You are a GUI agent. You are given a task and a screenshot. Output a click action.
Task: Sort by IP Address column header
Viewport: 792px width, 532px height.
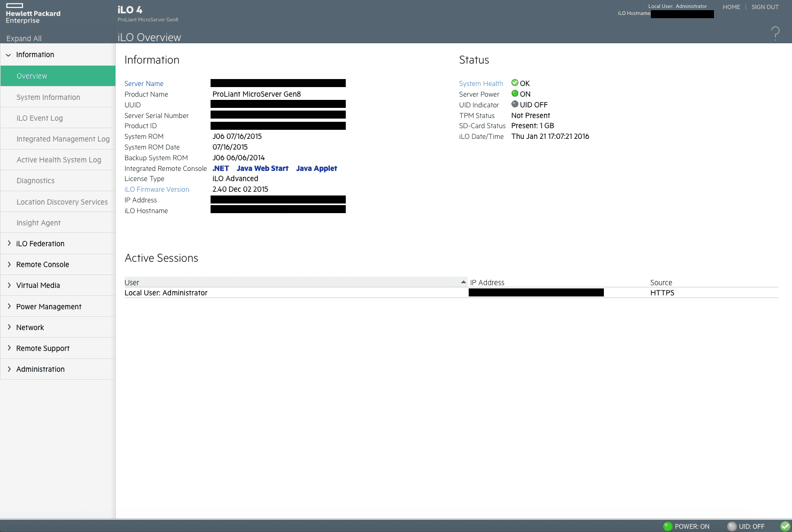487,283
